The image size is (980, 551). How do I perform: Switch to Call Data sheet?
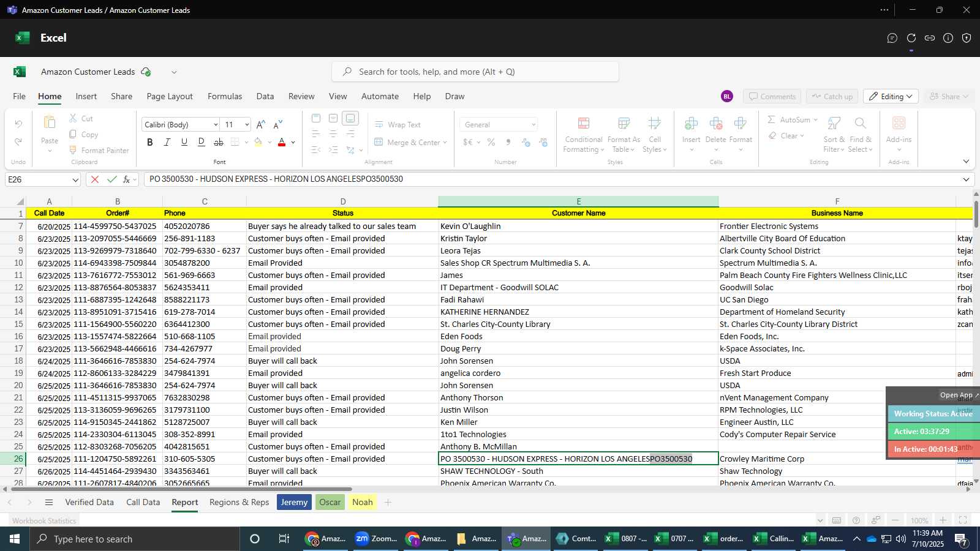coord(143,502)
